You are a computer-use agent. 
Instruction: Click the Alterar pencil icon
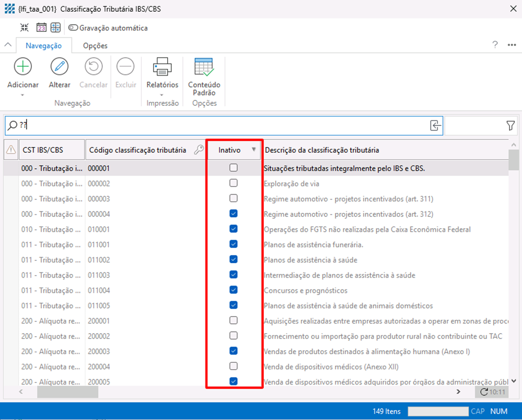[59, 67]
